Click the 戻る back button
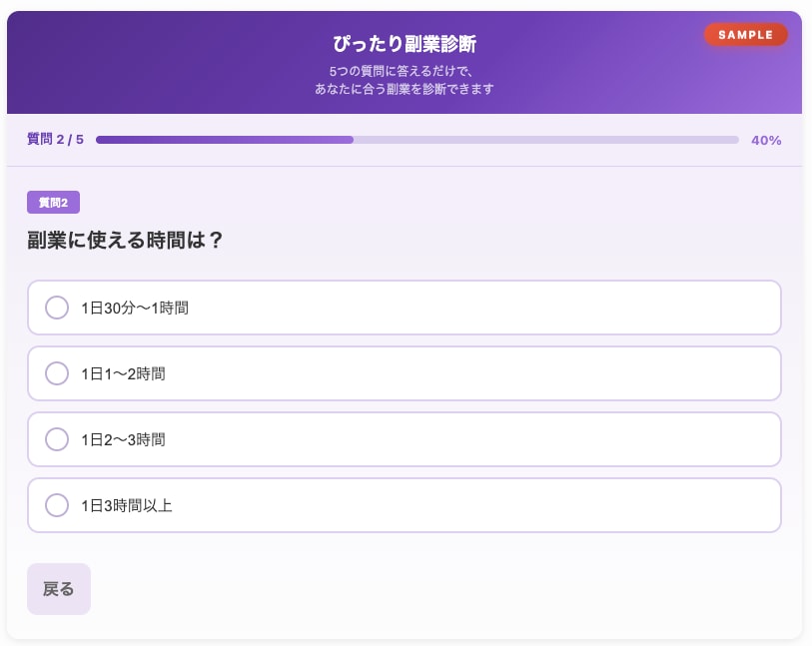Viewport: 812px width, 646px height. [x=59, y=588]
